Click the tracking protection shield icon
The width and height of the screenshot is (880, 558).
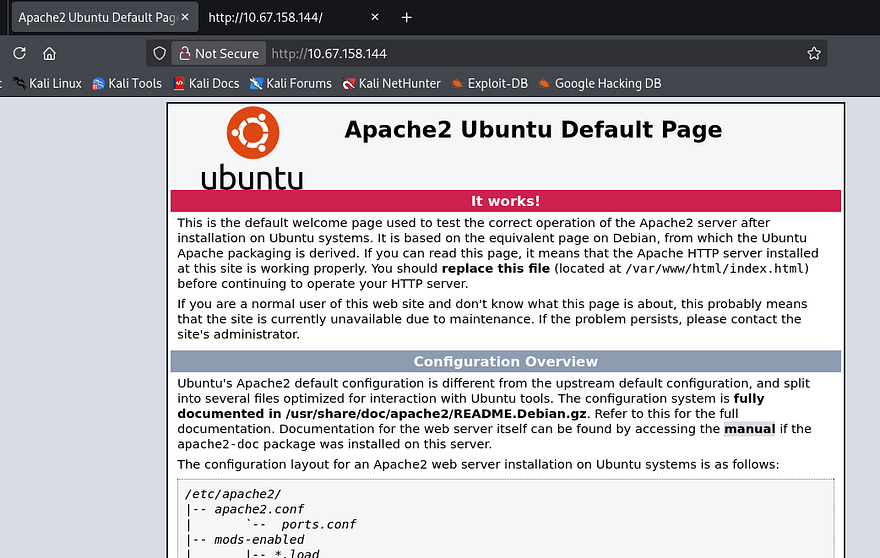pos(158,54)
